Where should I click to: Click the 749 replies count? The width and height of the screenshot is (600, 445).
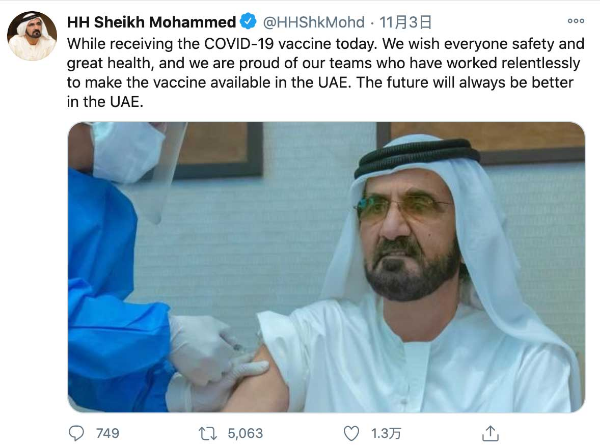107,433
